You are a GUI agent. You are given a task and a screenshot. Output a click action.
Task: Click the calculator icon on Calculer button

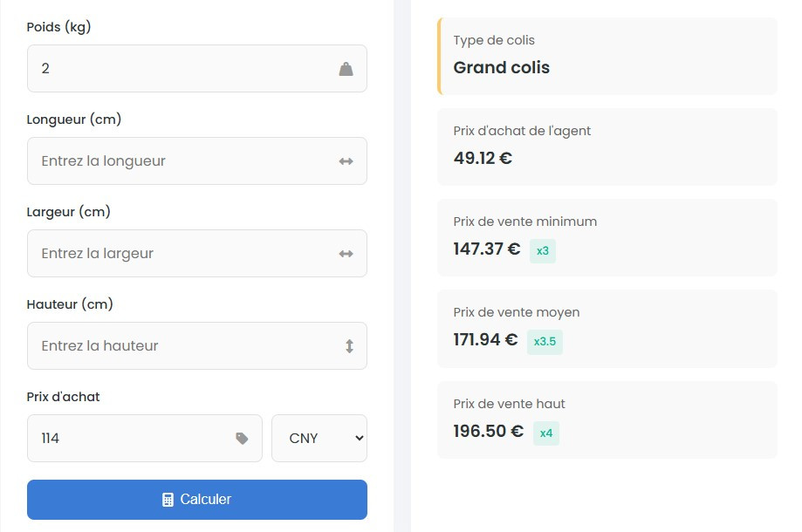168,500
